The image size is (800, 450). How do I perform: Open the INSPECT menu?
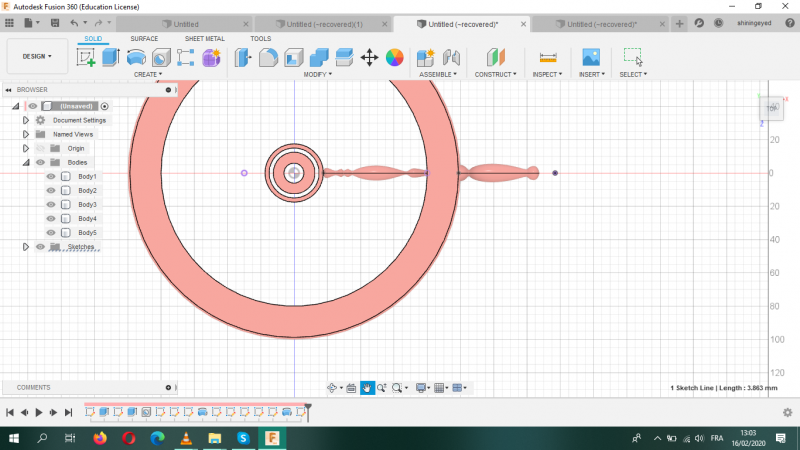pos(547,74)
